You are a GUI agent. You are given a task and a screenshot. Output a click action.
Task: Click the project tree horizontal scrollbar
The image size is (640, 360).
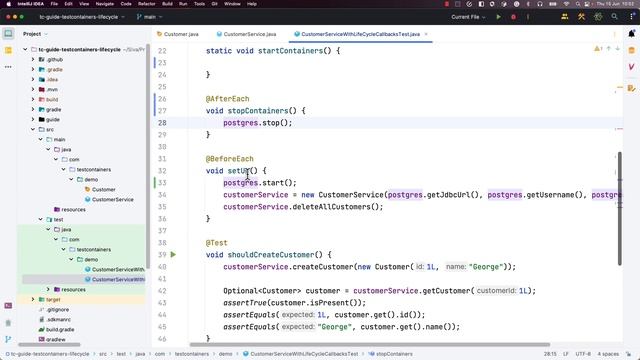pos(49,344)
